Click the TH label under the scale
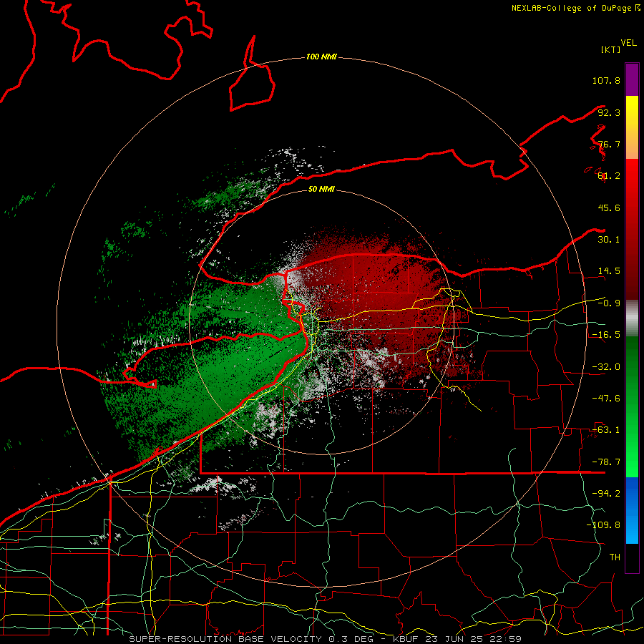644x644 pixels. point(615,557)
